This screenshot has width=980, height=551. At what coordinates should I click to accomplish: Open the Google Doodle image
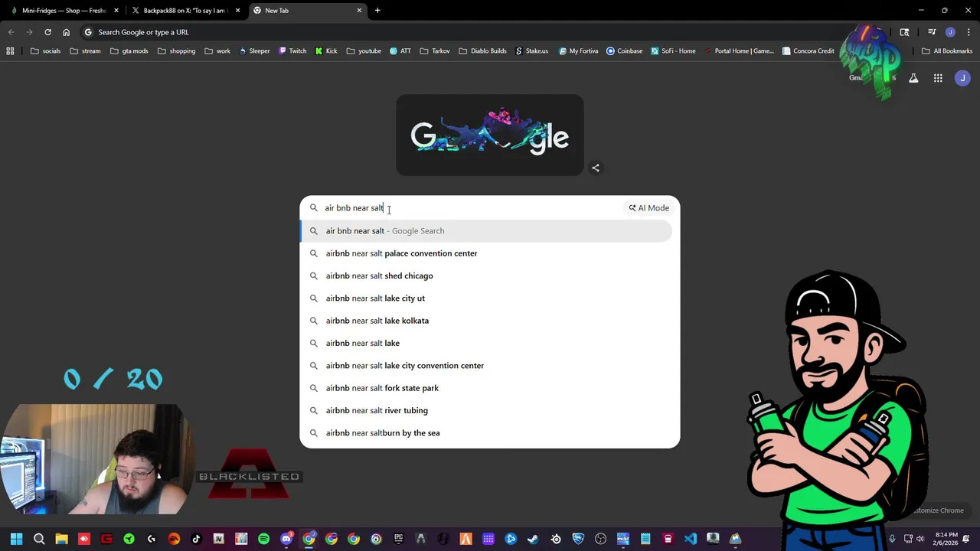pos(490,135)
